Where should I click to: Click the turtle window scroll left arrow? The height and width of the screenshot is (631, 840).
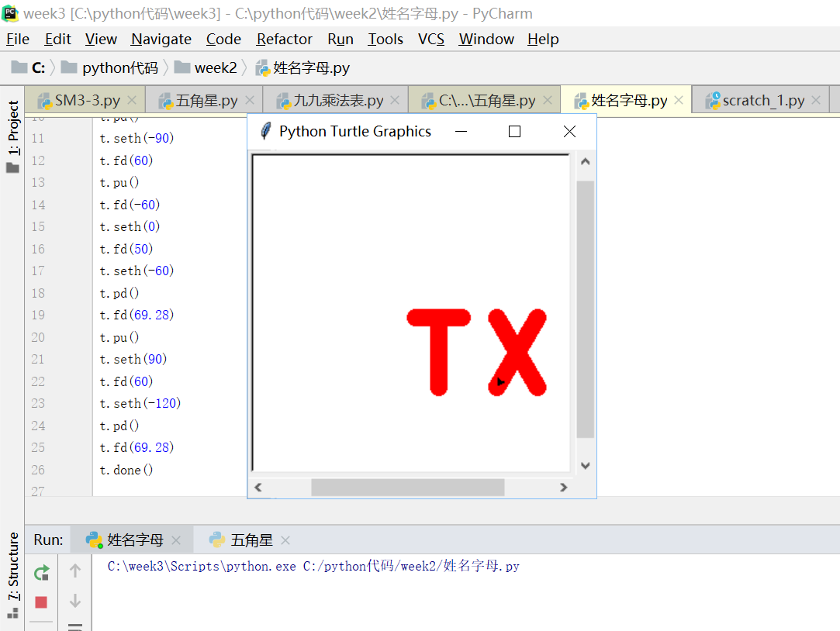click(258, 487)
